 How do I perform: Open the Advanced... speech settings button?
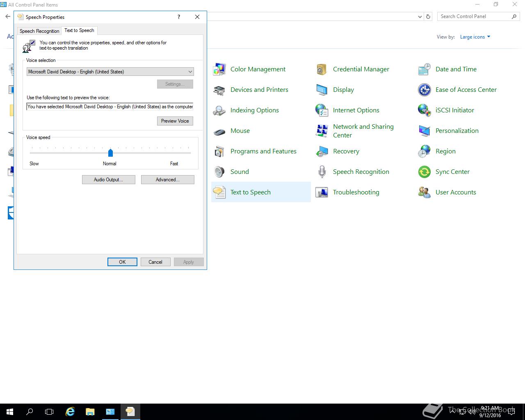[x=168, y=180]
